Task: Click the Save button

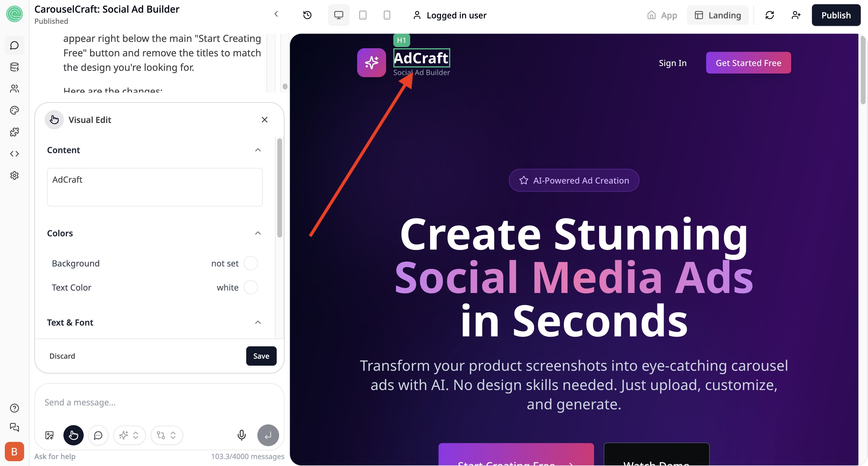Action: point(261,356)
